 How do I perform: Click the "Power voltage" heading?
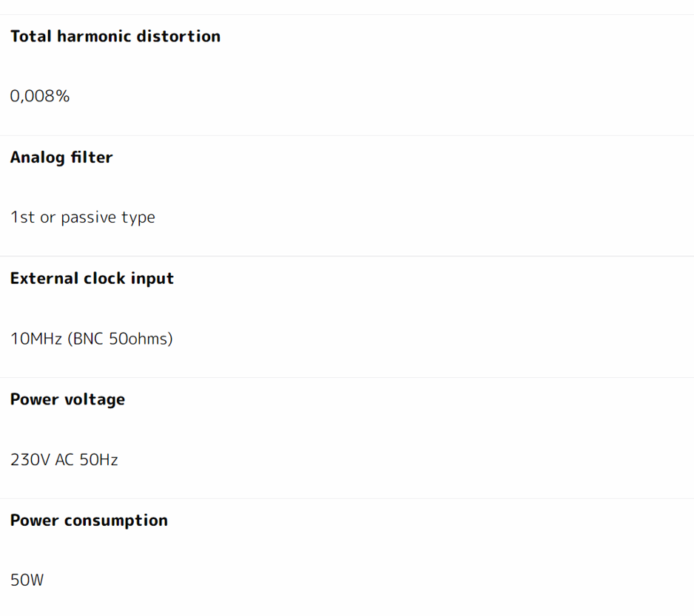click(67, 399)
